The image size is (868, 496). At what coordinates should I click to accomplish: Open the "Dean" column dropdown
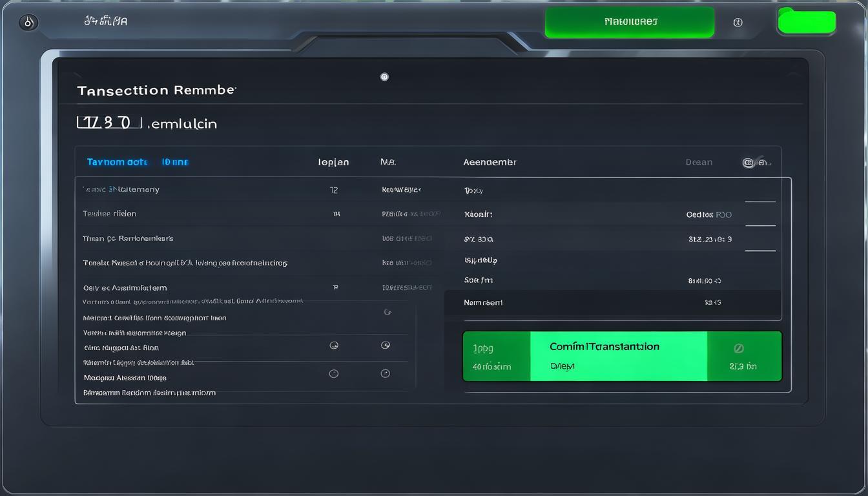pos(699,162)
